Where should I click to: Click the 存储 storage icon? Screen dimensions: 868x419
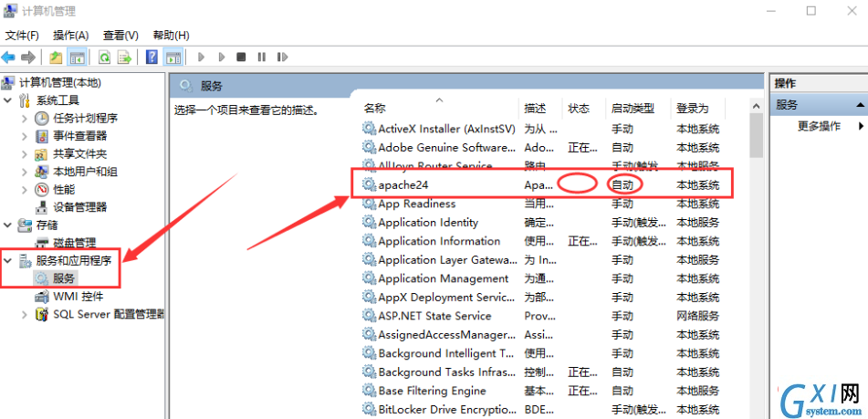click(x=25, y=225)
